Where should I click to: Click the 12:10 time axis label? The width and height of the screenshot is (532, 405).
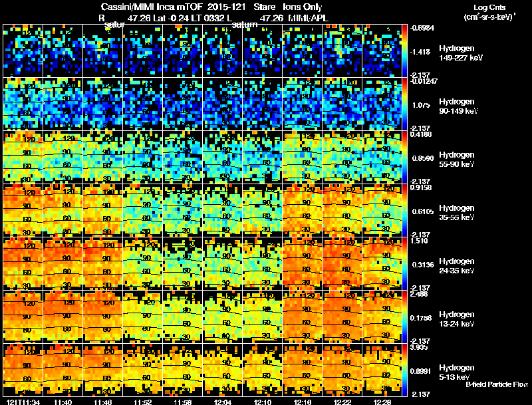262,402
